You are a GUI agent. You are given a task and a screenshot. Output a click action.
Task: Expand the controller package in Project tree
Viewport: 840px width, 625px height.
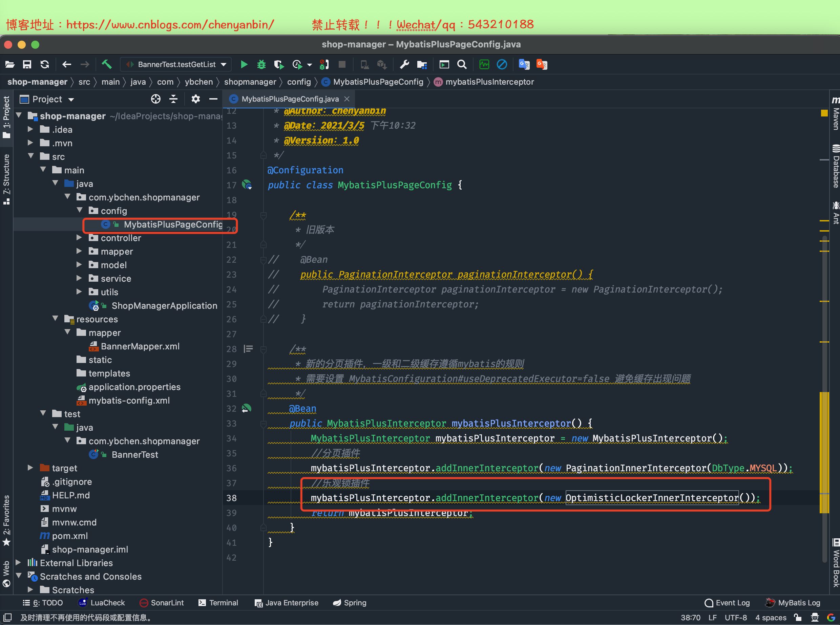(x=79, y=238)
